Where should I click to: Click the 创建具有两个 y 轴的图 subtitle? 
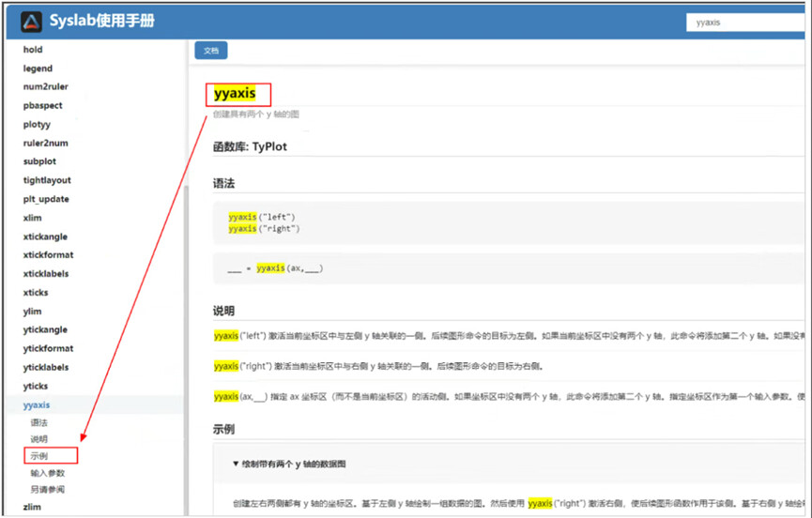(x=256, y=114)
